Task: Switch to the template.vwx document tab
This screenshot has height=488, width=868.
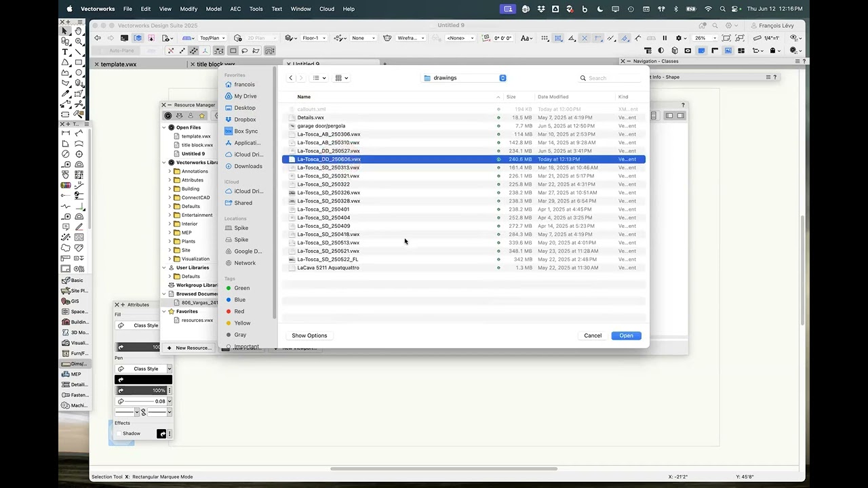Action: pyautogui.click(x=119, y=64)
